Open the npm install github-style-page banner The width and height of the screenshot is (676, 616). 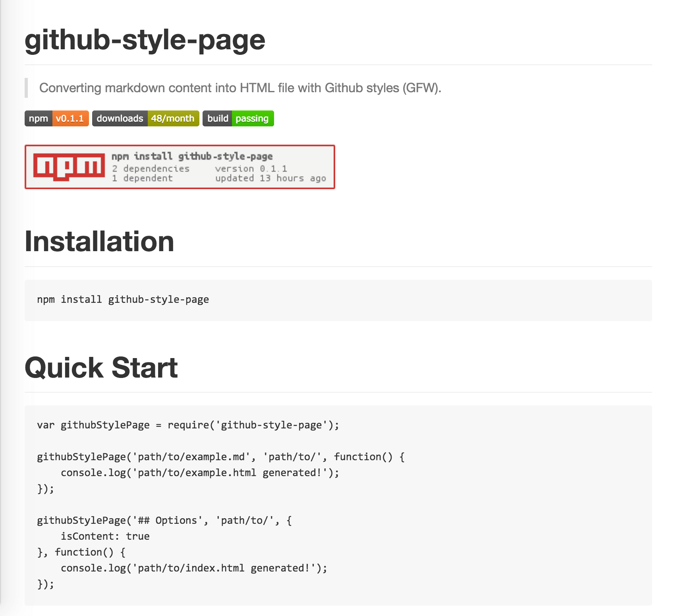click(180, 167)
